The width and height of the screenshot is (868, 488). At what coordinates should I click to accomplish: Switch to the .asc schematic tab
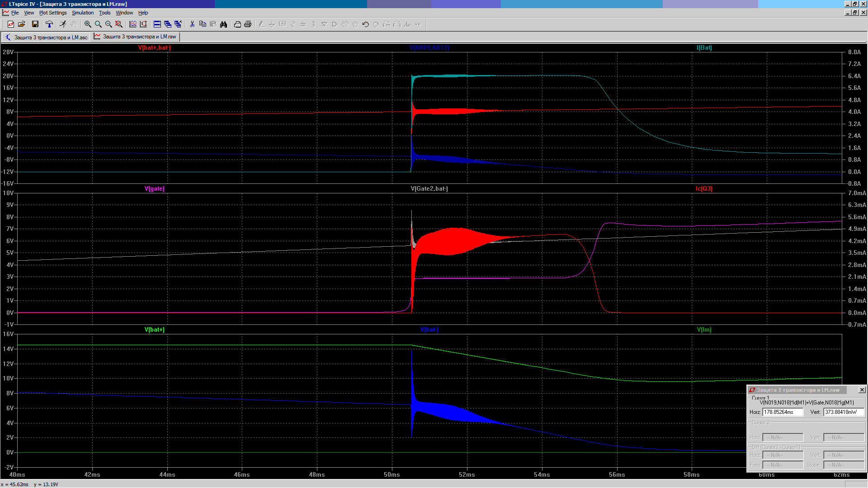pos(46,37)
